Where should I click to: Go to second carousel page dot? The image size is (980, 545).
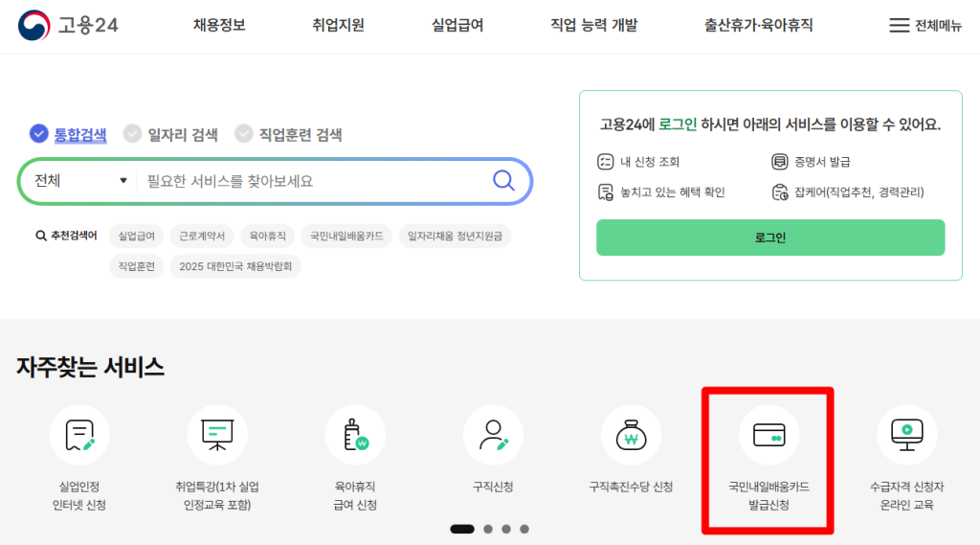point(488,530)
